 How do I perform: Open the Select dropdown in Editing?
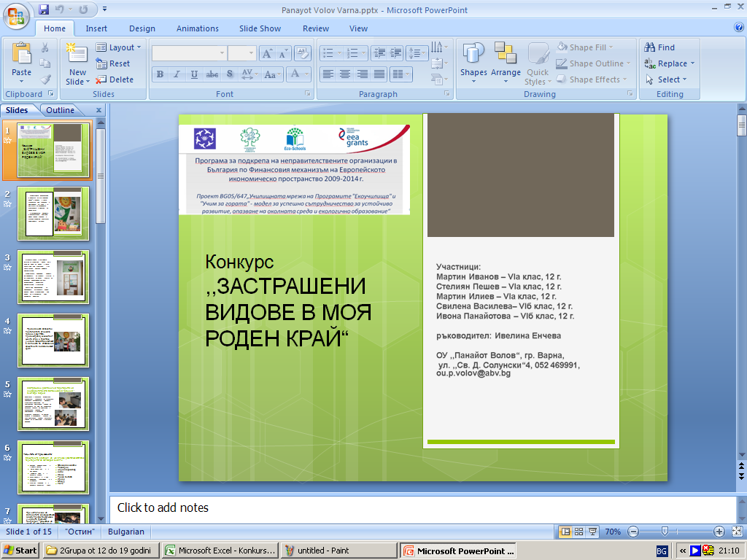tap(667, 79)
